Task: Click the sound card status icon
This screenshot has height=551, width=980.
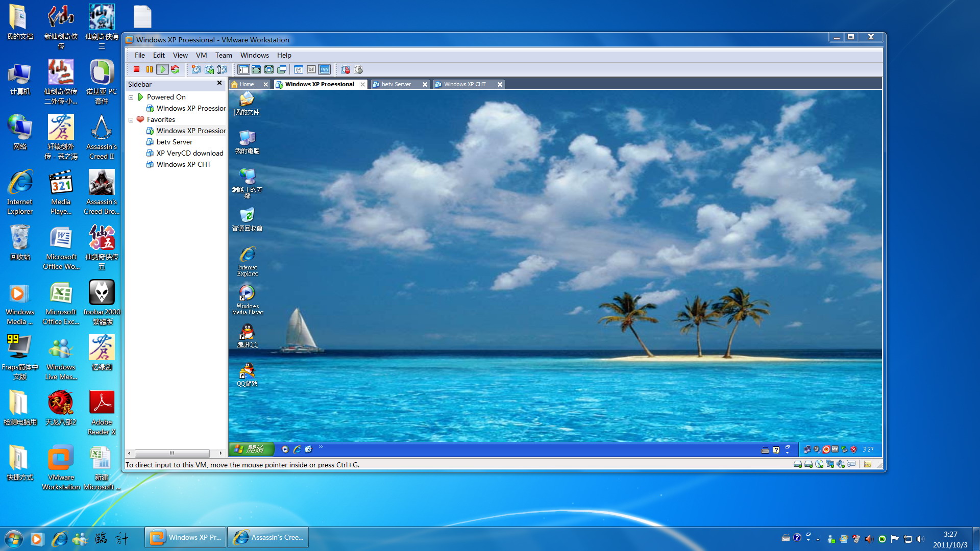Action: pyautogui.click(x=841, y=464)
